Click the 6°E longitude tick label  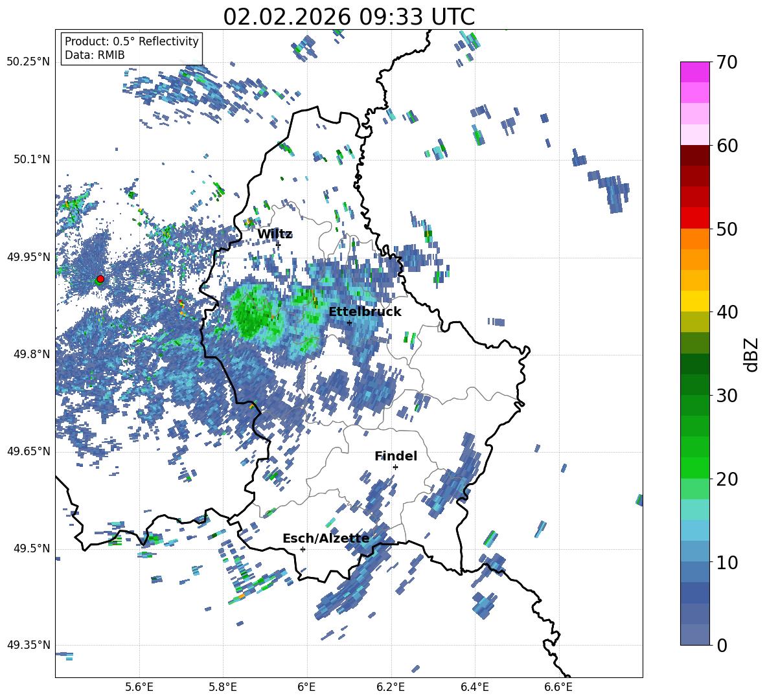306,687
